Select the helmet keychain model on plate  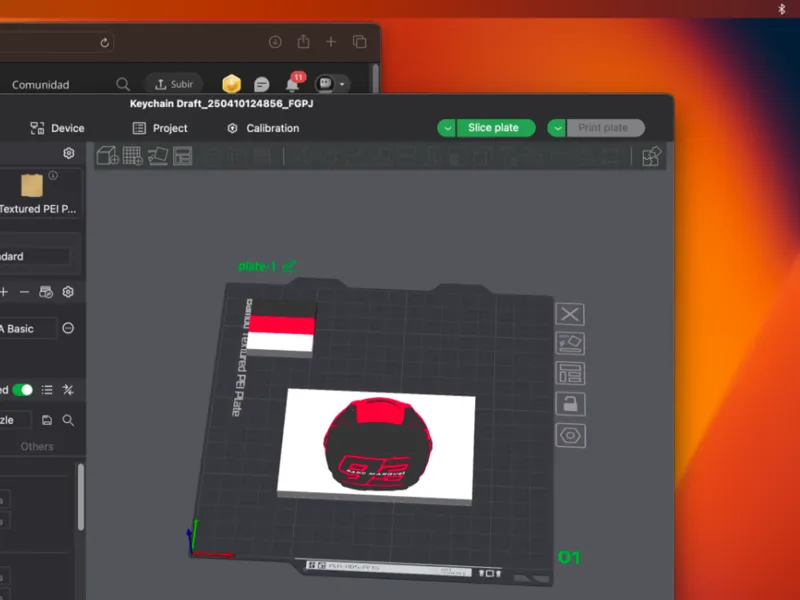click(377, 447)
